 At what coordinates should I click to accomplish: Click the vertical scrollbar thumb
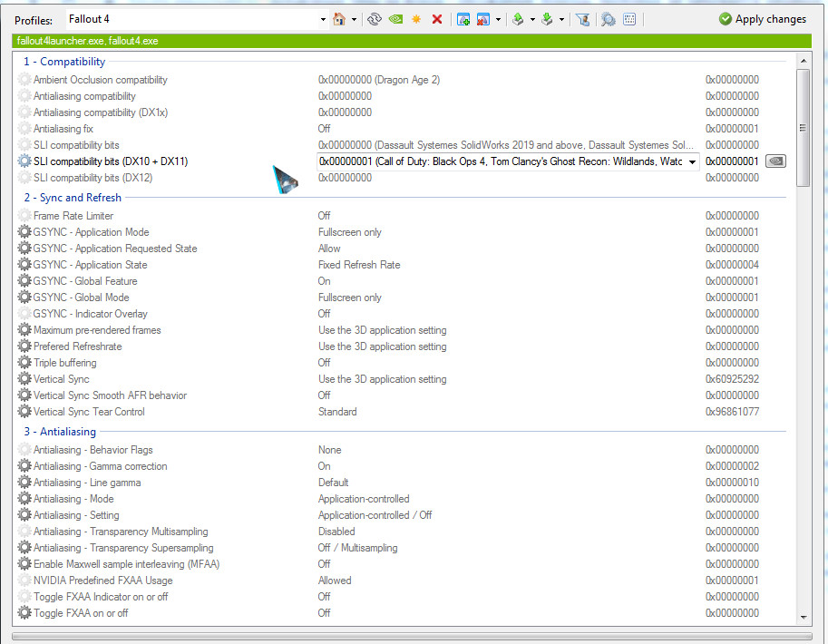804,128
